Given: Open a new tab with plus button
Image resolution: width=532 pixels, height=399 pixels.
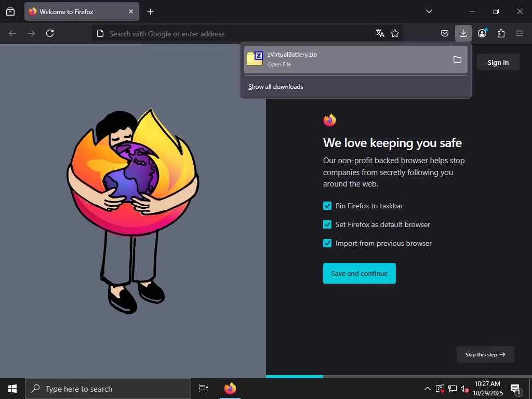Looking at the screenshot, I should click(x=150, y=12).
